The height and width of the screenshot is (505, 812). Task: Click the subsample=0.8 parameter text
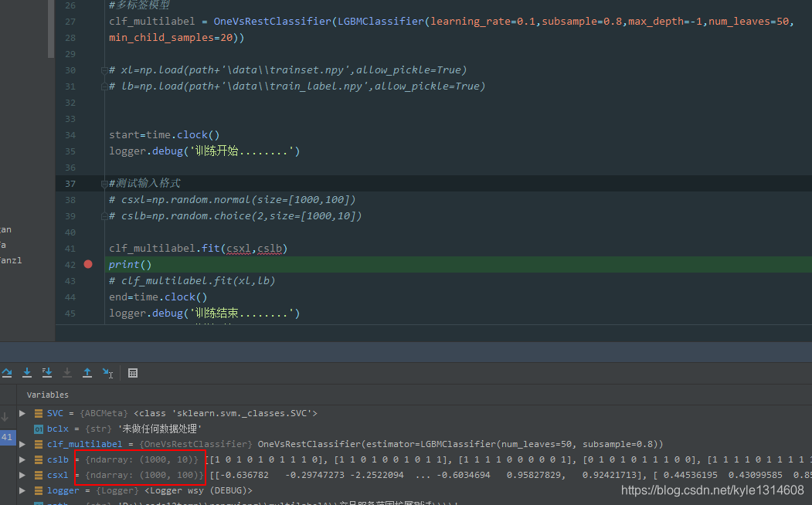(x=582, y=21)
